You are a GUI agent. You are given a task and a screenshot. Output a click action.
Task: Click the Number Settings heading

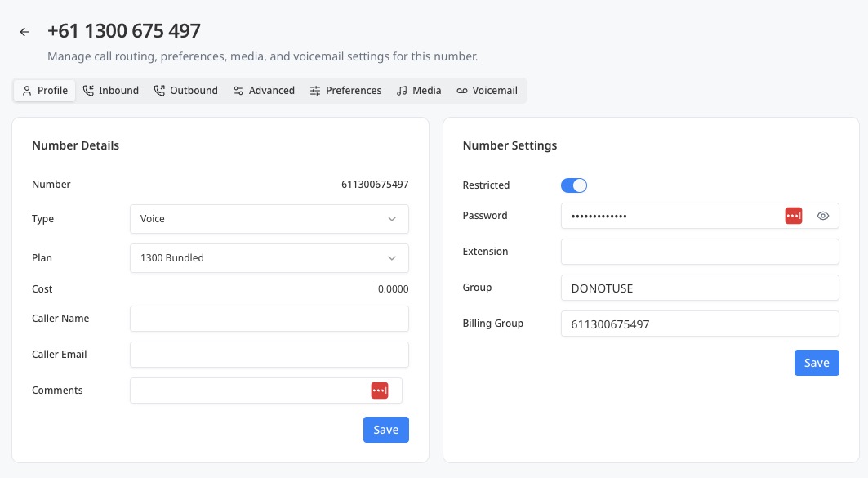point(510,145)
